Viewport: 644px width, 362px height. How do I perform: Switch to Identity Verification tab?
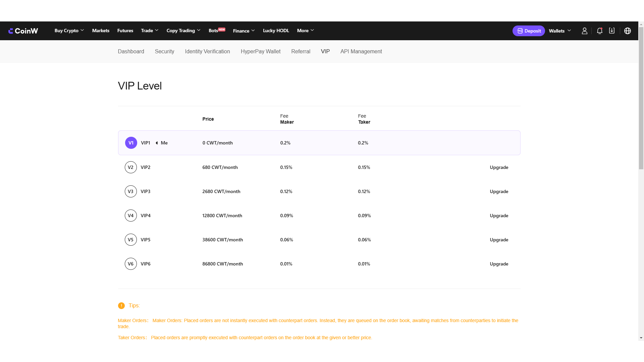point(207,51)
